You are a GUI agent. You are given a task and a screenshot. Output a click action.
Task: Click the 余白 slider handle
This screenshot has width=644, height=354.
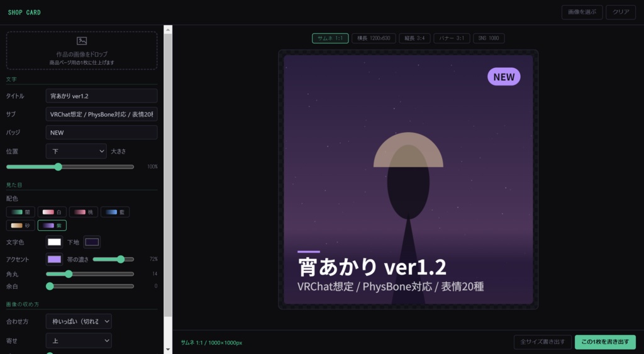click(50, 286)
